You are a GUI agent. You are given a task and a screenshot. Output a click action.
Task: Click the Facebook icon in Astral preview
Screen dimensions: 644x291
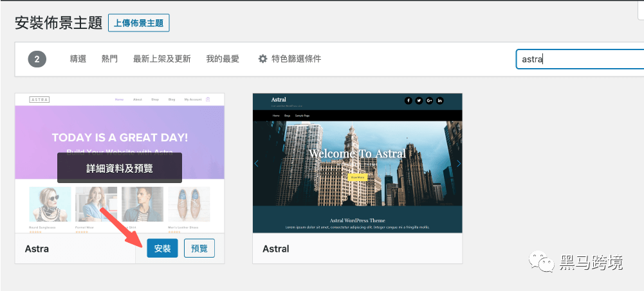tap(409, 101)
